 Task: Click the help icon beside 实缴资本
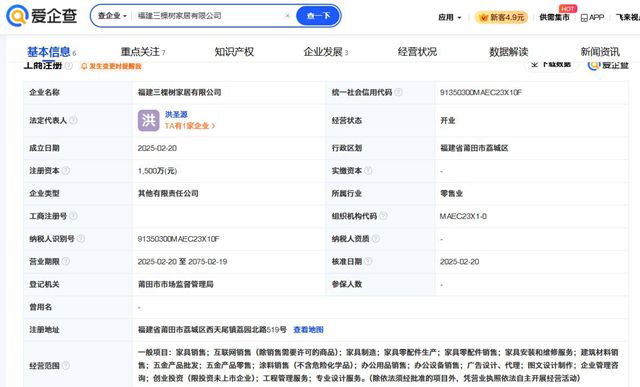[x=368, y=171]
